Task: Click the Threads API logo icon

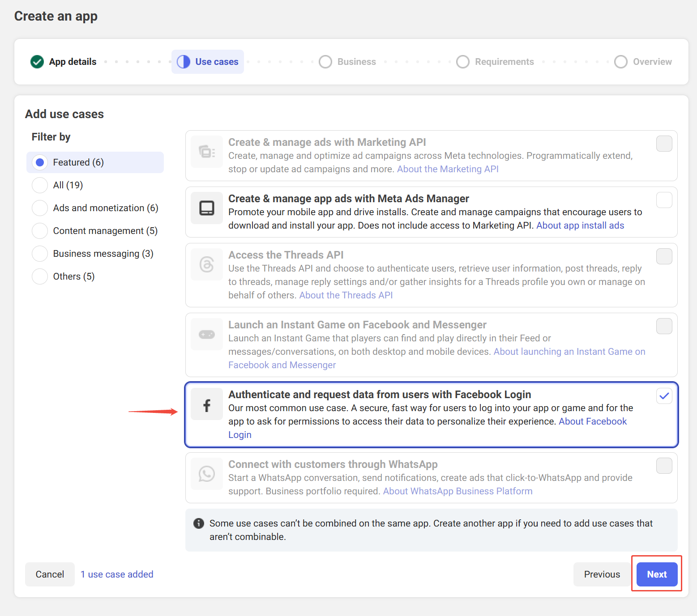Action: tap(206, 264)
